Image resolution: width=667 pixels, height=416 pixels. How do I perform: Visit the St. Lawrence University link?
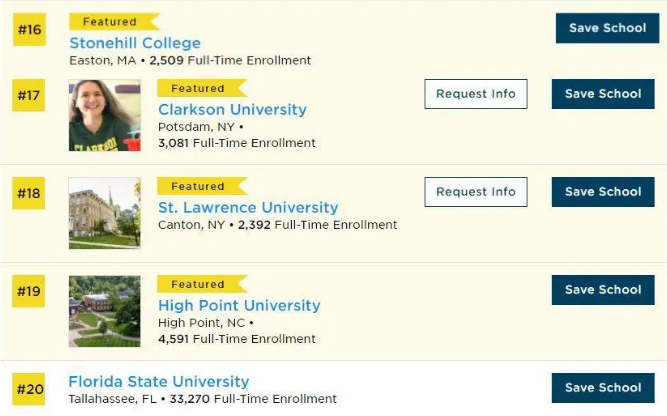click(x=248, y=207)
